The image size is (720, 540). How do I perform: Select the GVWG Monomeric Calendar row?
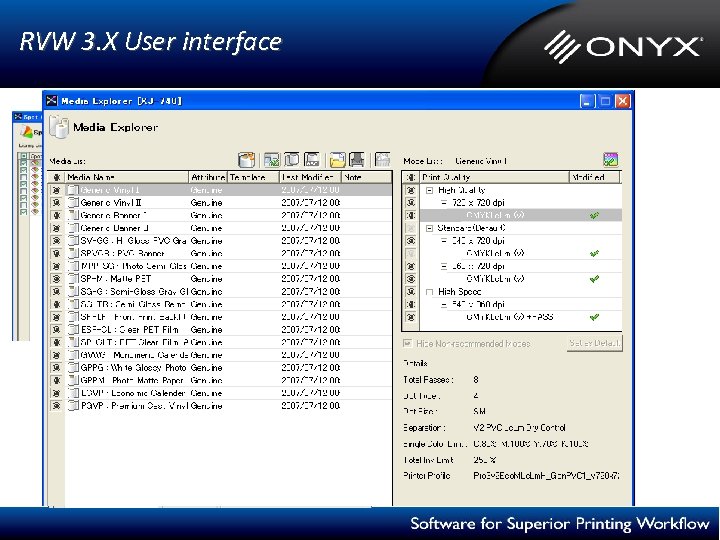tap(220, 355)
